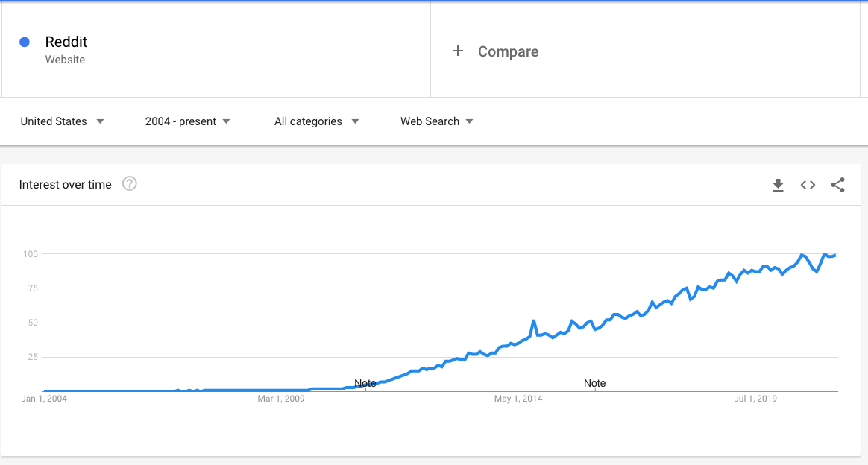Open the embed code icon
Image resolution: width=868 pixels, height=465 pixels.
pyautogui.click(x=808, y=185)
